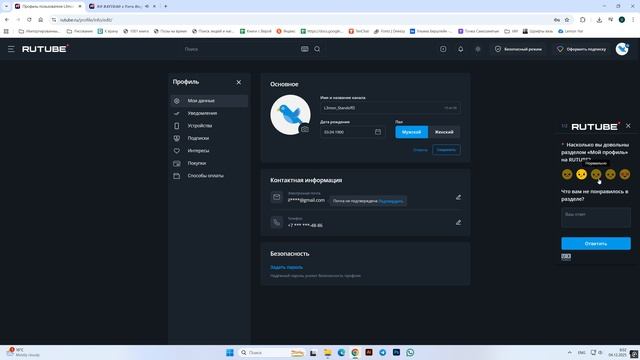Open 'Уведомления' in profile menu

coord(209,113)
